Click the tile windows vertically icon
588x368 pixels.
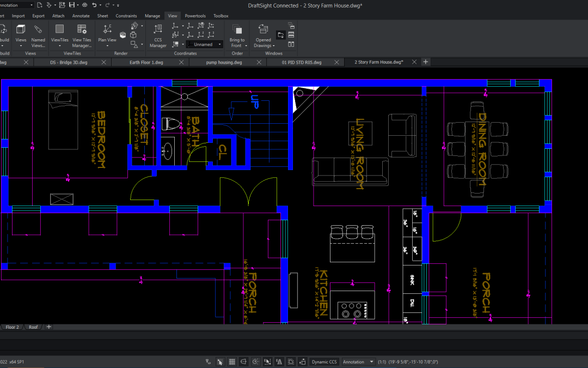(291, 44)
